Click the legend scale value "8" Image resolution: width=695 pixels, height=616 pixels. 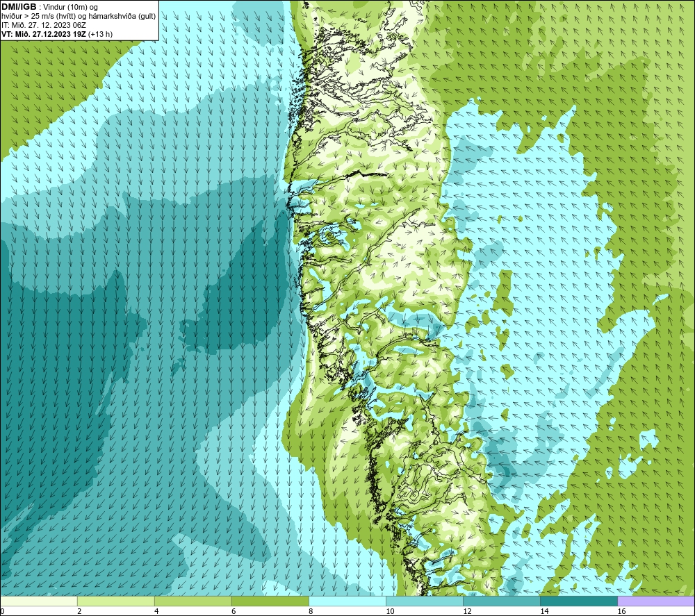[311, 612]
